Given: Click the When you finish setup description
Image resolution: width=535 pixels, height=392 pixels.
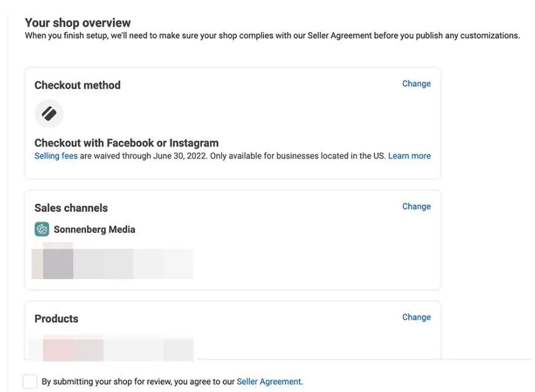Looking at the screenshot, I should [272, 36].
